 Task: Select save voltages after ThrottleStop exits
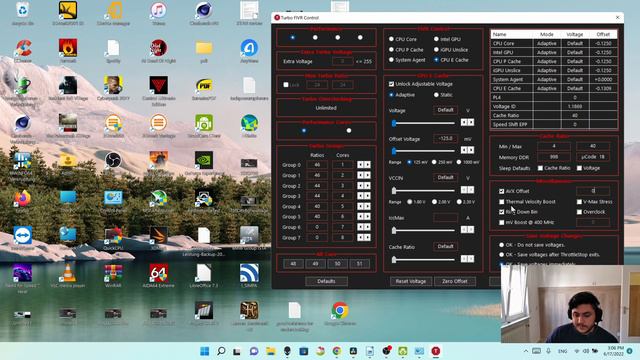(x=501, y=255)
